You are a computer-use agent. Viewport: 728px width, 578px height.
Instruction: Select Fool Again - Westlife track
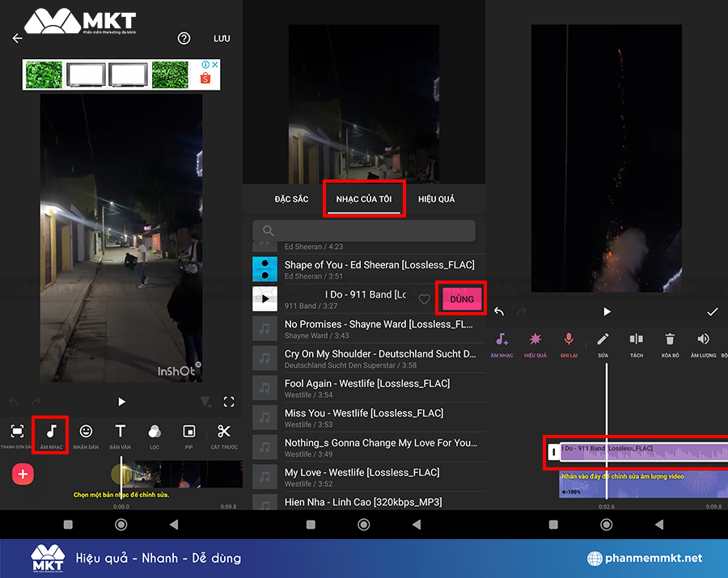tap(369, 388)
